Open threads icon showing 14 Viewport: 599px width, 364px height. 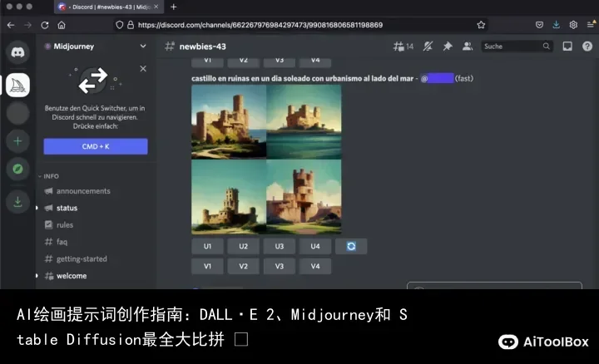(x=403, y=47)
